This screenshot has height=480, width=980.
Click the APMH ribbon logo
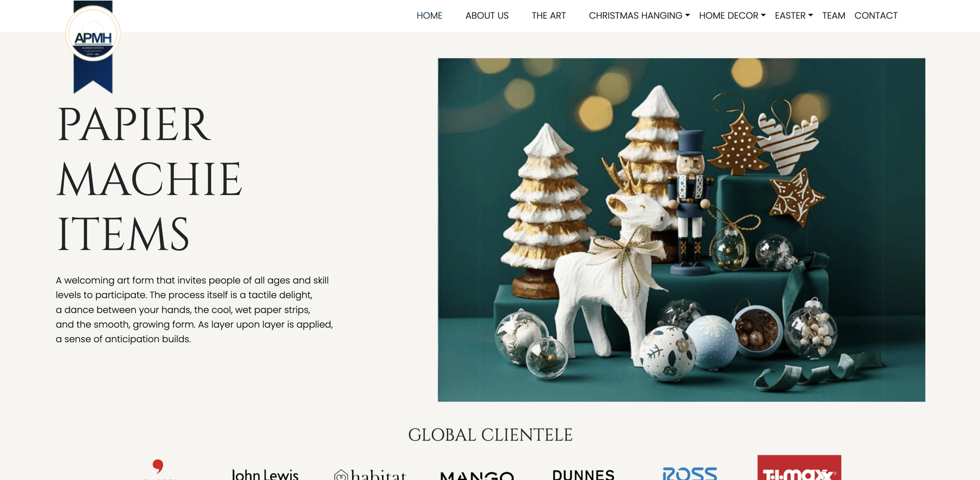click(93, 47)
